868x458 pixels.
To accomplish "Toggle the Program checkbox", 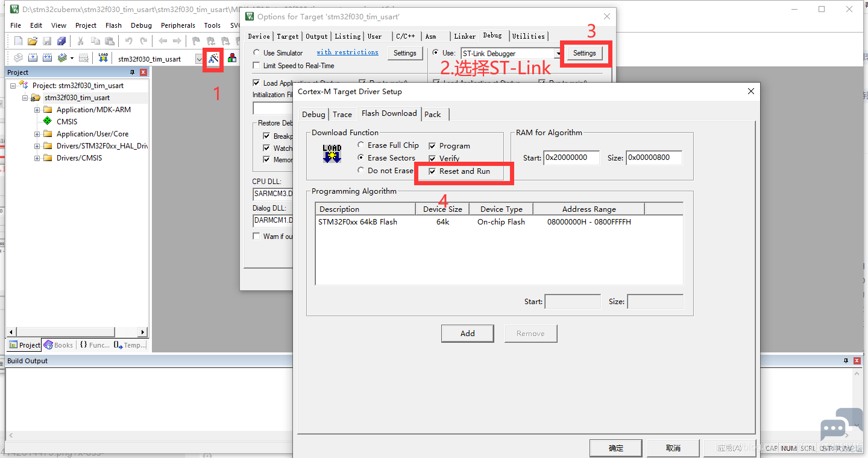I will tap(432, 146).
